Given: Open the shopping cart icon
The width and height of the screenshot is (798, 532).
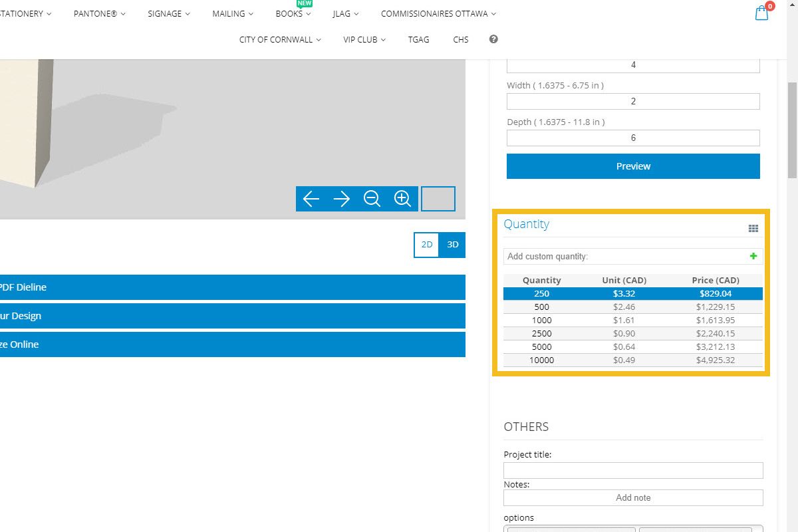Looking at the screenshot, I should [762, 13].
